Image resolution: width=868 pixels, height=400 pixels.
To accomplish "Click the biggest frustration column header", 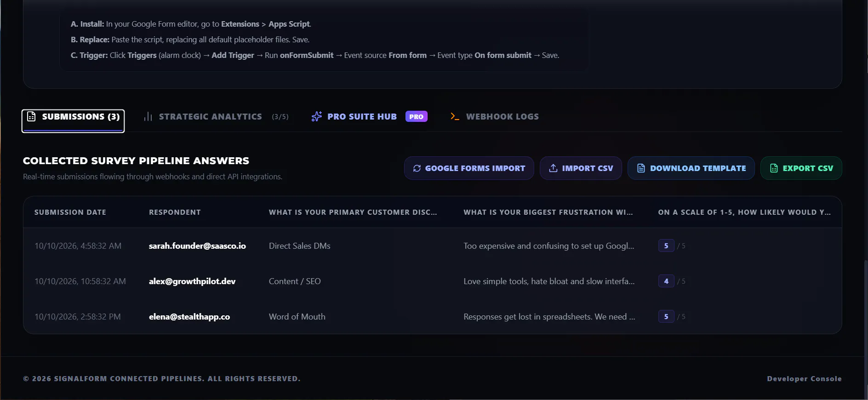I will tap(548, 212).
